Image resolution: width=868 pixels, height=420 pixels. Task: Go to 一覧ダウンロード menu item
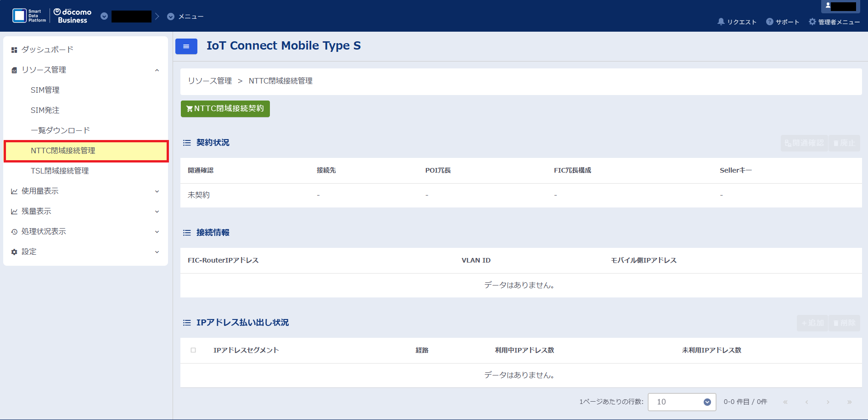pyautogui.click(x=60, y=130)
